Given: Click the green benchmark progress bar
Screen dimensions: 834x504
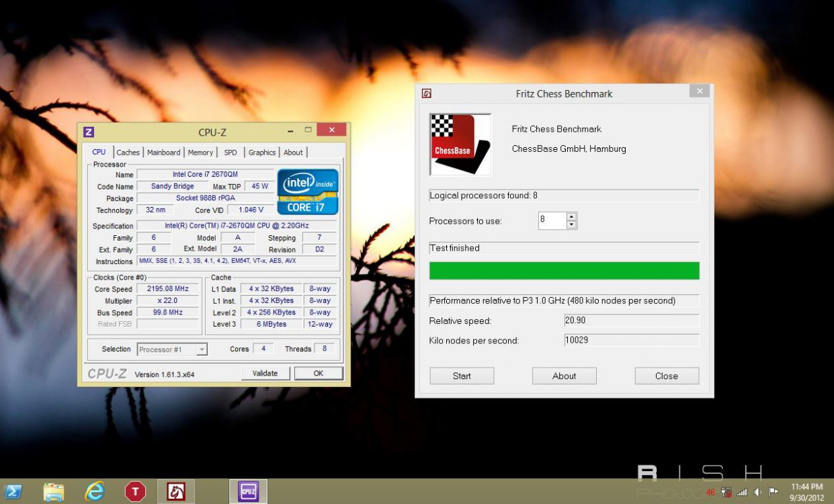Looking at the screenshot, I should click(x=565, y=271).
